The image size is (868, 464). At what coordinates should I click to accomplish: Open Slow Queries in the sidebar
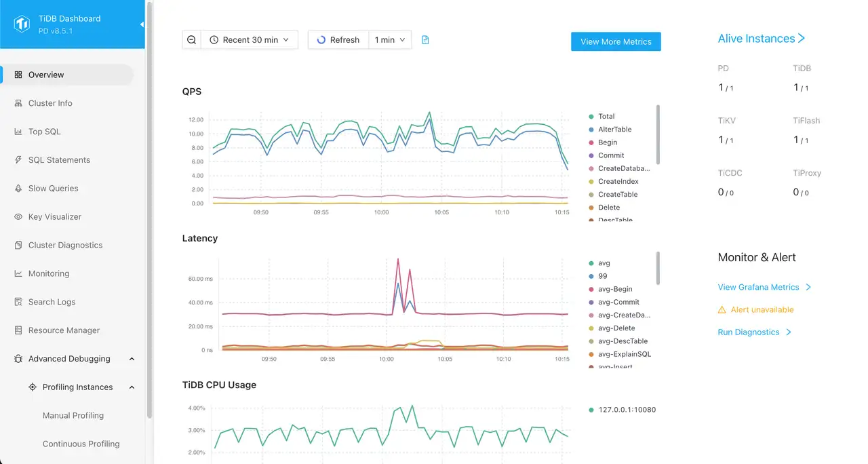(52, 188)
